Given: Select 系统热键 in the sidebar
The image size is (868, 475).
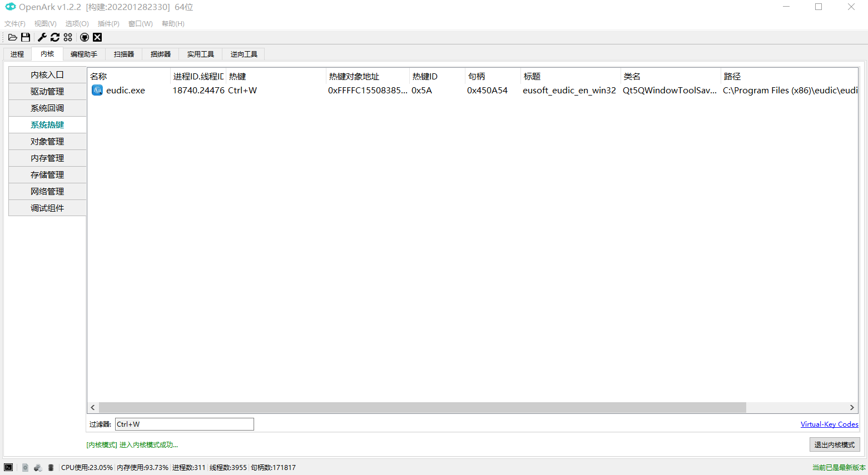Looking at the screenshot, I should (x=47, y=125).
